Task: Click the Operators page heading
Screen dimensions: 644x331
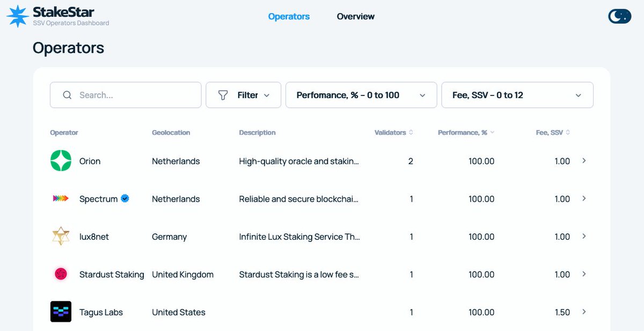Action: (68, 48)
